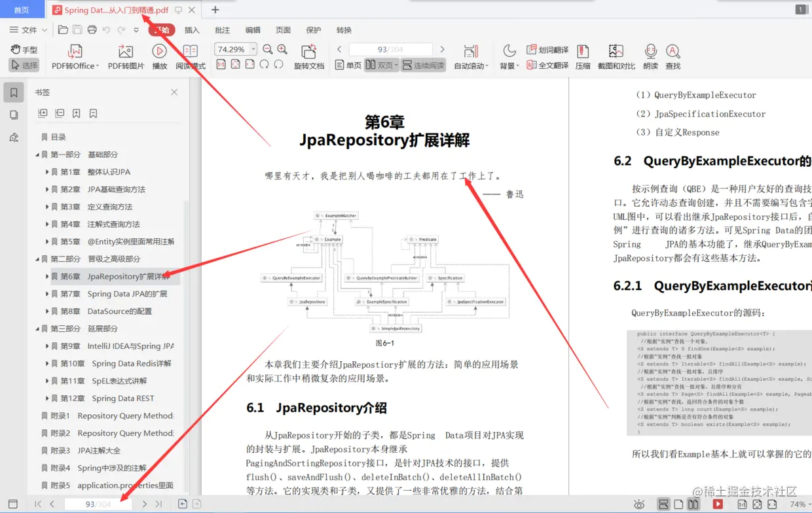This screenshot has width=812, height=513.
Task: Expand 第1章 整体认识JPA bookmark
Action: 48,172
